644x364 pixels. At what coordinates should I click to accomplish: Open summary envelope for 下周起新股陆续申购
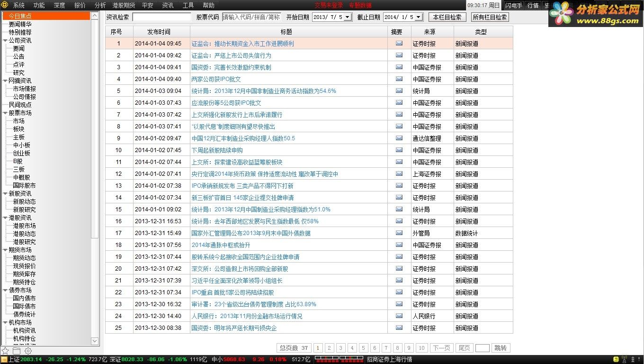coord(399,150)
